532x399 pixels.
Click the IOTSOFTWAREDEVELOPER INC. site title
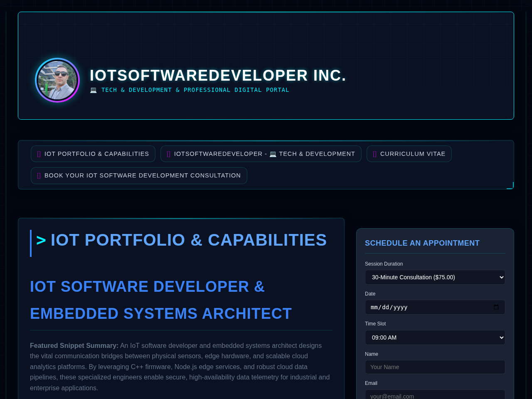click(x=218, y=76)
